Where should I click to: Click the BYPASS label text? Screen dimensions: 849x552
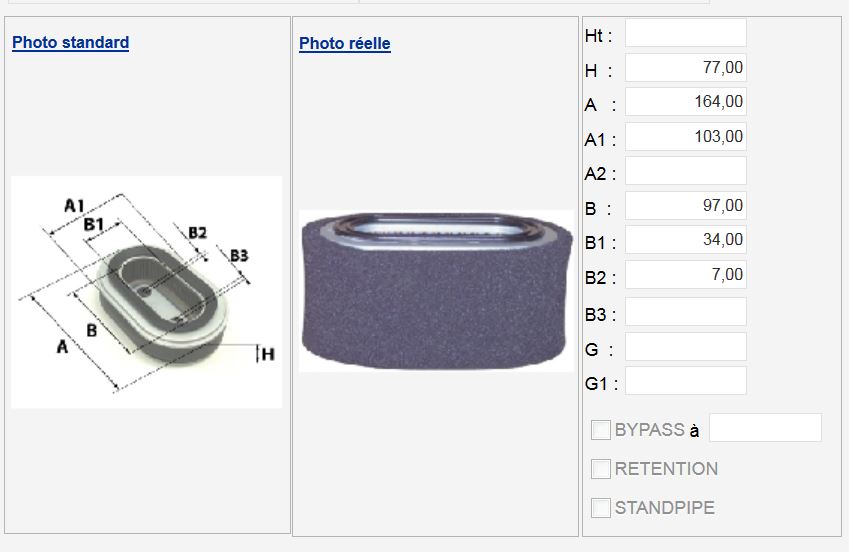click(x=649, y=430)
